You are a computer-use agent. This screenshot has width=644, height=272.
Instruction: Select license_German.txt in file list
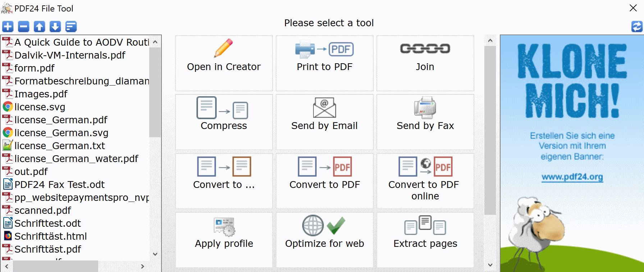[60, 146]
